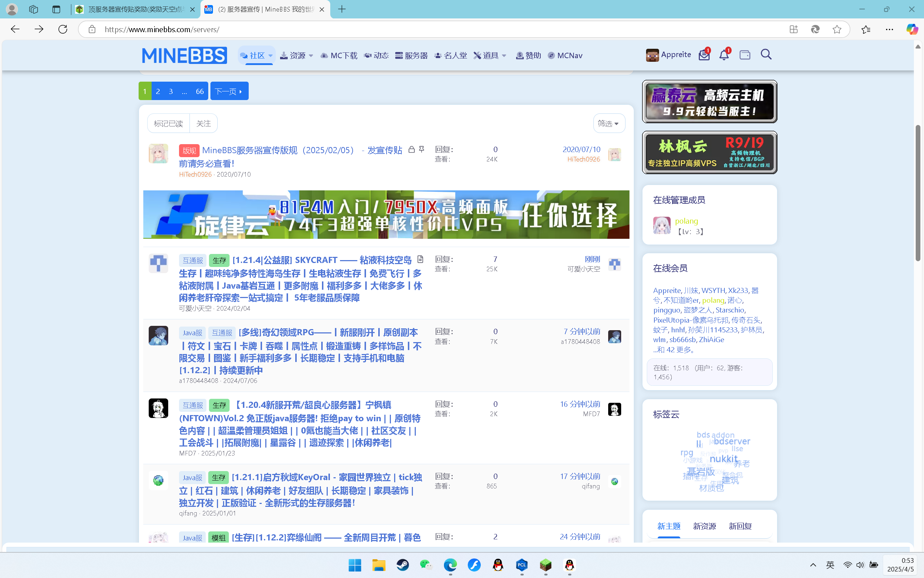The height and width of the screenshot is (578, 924).
Task: Go to the 下一页 next page button
Action: (229, 91)
